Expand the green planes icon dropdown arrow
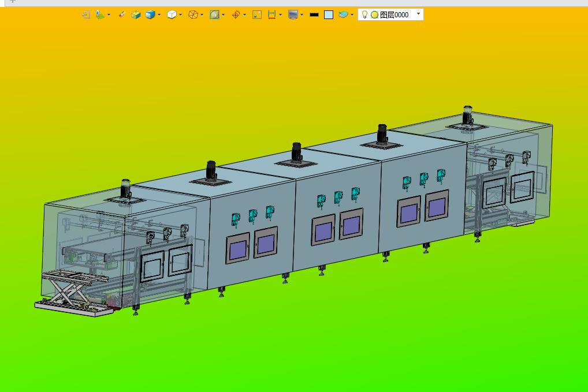The width and height of the screenshot is (588, 392). 109,15
